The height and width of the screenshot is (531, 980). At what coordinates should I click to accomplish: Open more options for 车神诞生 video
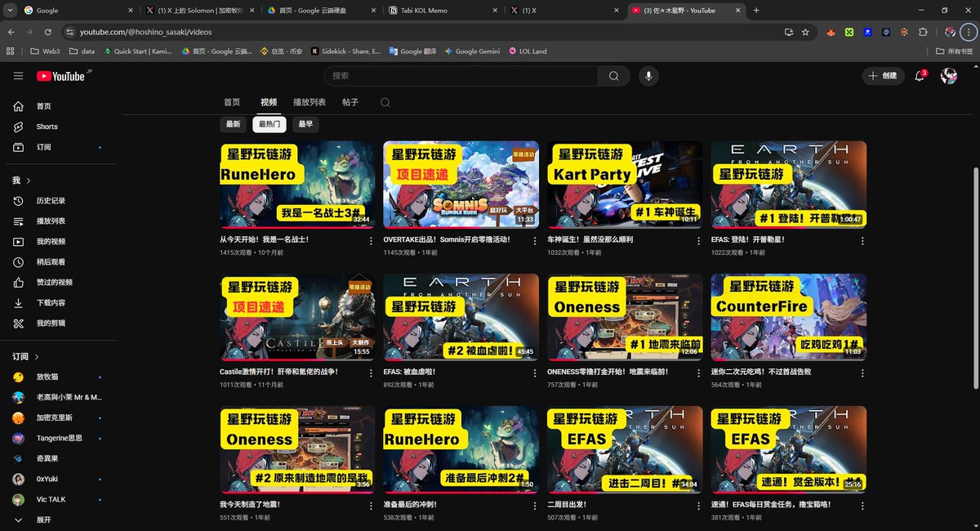point(698,241)
